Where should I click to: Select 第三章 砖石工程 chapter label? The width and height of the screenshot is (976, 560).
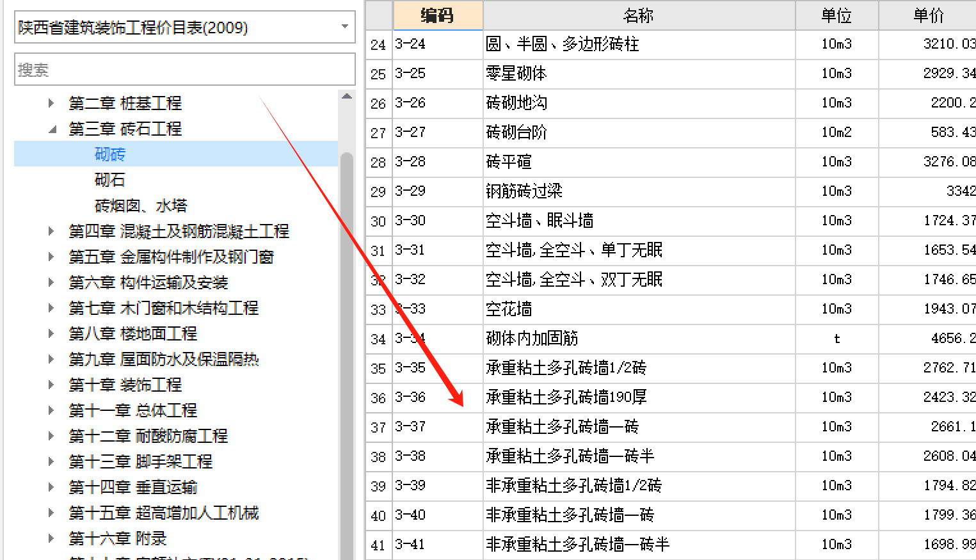tap(125, 129)
